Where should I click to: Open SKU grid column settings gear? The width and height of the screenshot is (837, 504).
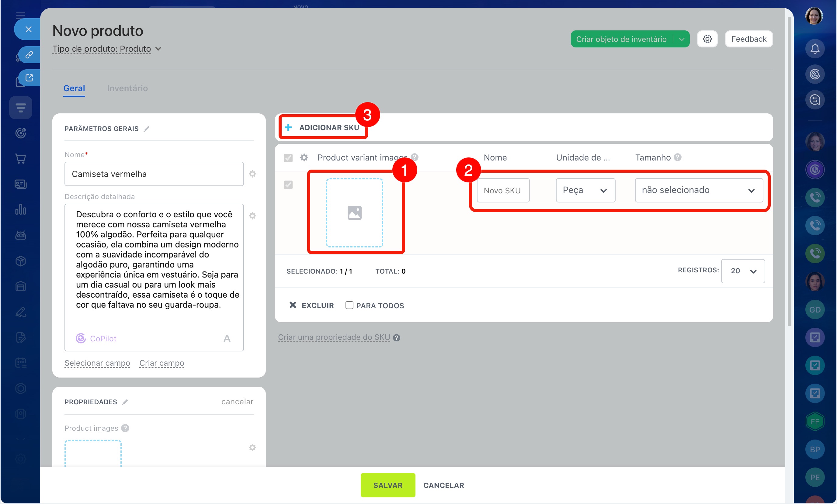304,157
